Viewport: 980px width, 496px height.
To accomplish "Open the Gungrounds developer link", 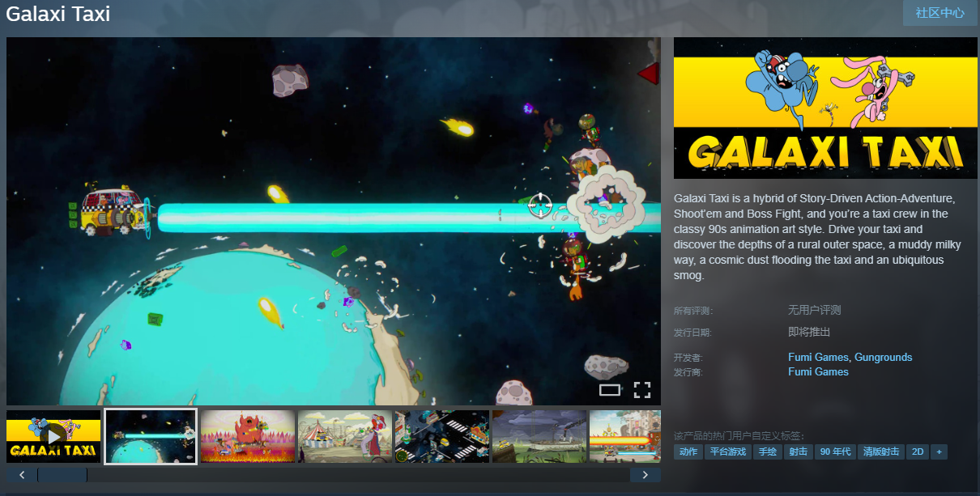I will point(883,357).
